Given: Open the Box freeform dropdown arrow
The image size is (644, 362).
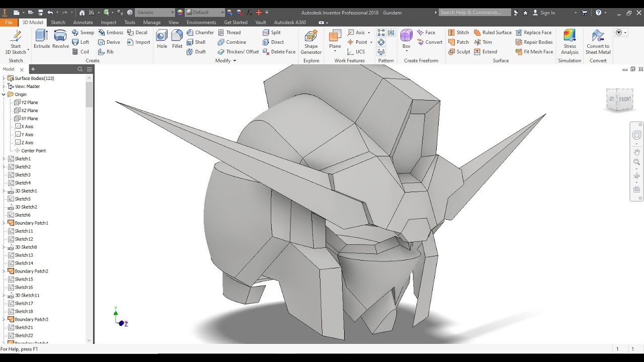Looking at the screenshot, I should 407,51.
